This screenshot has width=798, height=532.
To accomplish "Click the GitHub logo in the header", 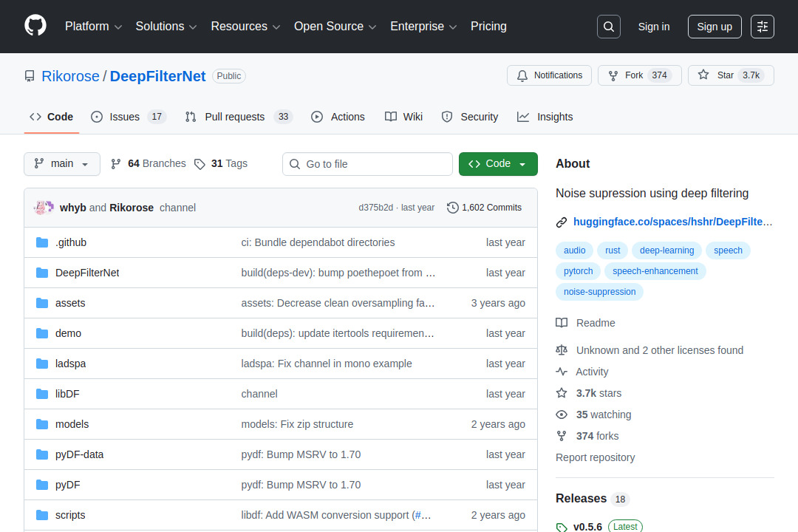I will [x=35, y=26].
